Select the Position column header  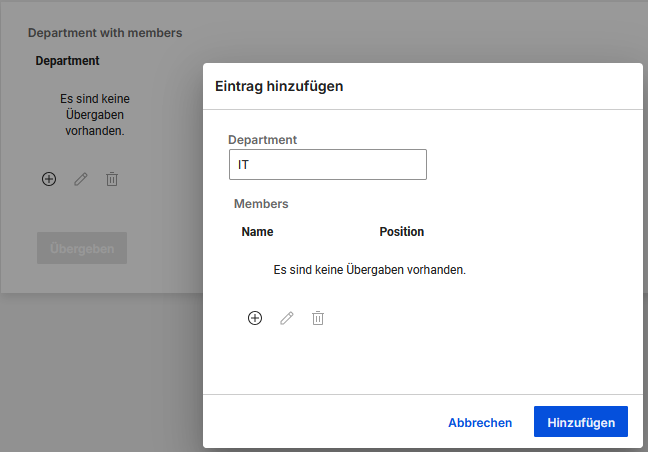(x=401, y=232)
